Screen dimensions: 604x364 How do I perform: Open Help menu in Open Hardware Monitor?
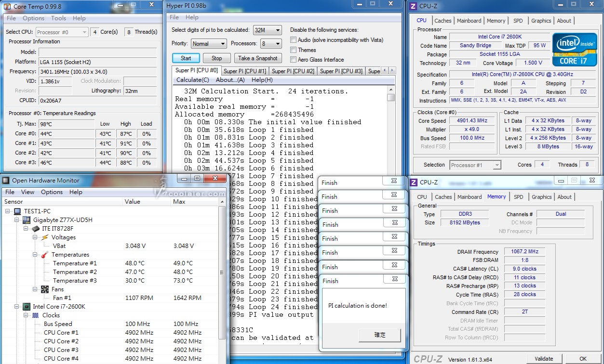[x=76, y=192]
